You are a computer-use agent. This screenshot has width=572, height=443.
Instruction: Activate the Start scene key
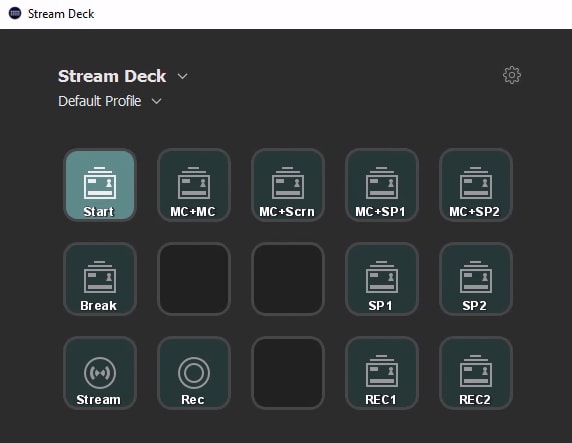(100, 185)
